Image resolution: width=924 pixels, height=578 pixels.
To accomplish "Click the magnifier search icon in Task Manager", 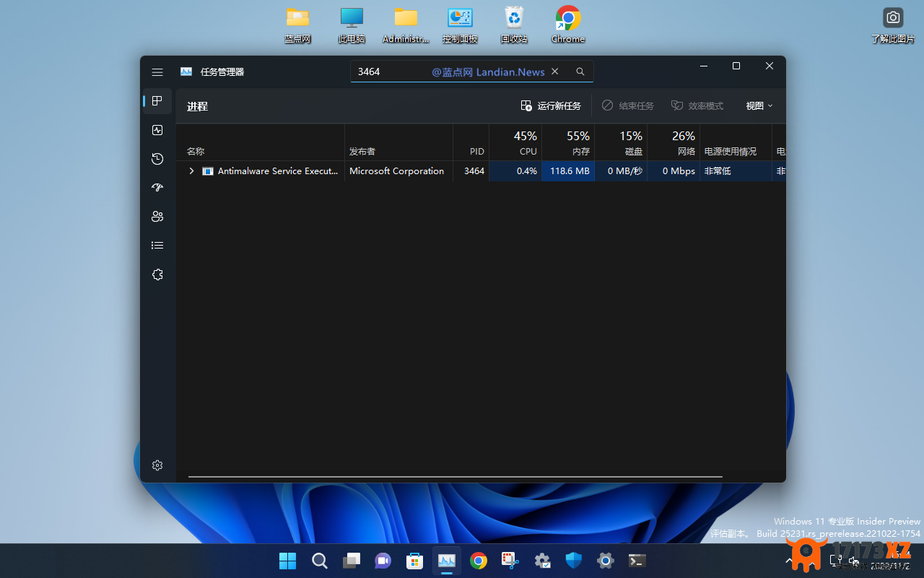I will pyautogui.click(x=580, y=72).
